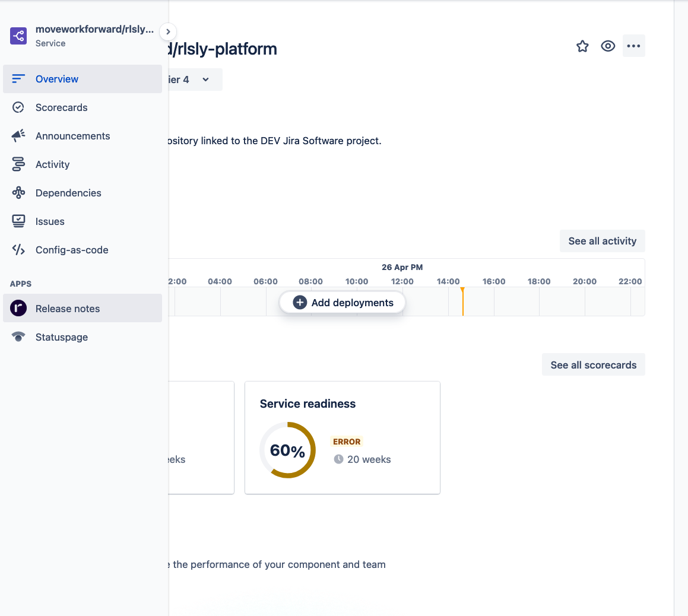
Task: Click the Scorecards checkmark icon
Action: coord(18,107)
